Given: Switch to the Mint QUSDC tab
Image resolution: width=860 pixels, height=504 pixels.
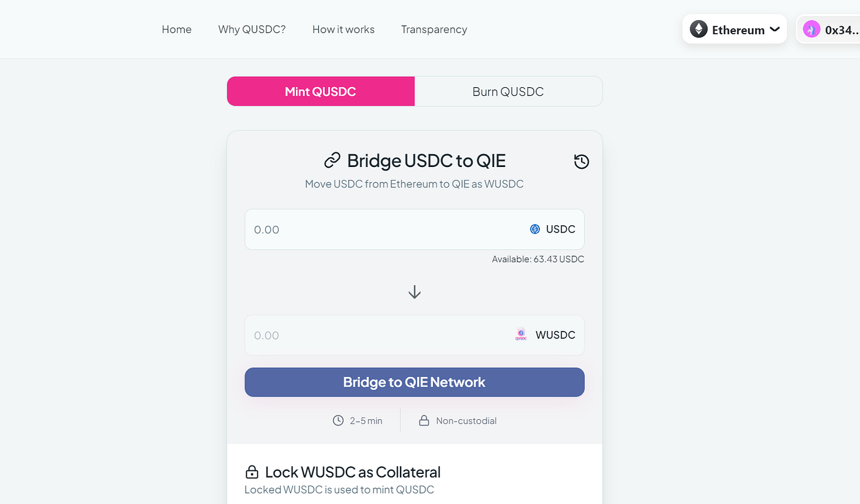Looking at the screenshot, I should 321,91.
